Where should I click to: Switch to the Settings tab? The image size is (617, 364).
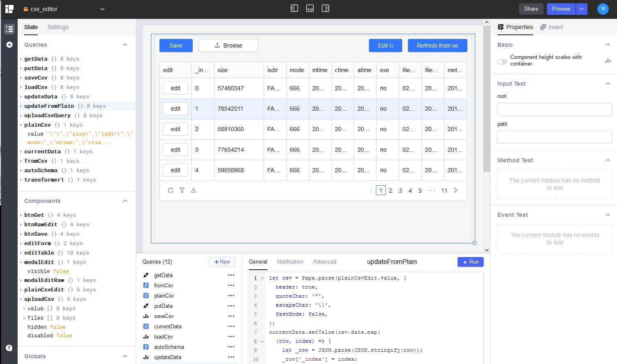[x=58, y=27]
